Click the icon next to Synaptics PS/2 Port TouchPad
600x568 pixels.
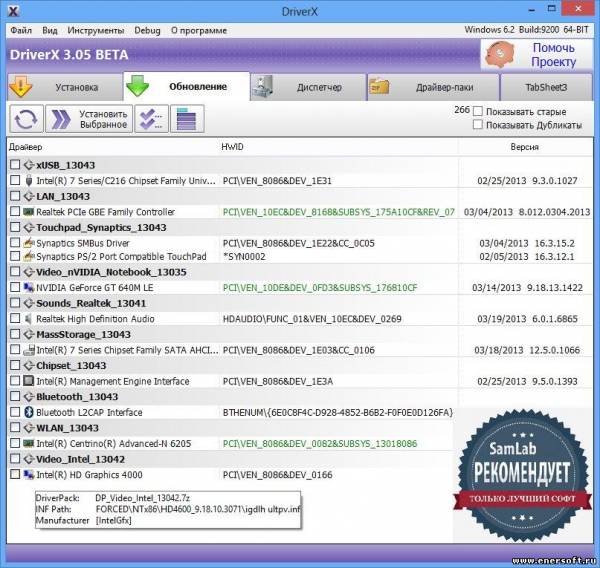[28, 256]
